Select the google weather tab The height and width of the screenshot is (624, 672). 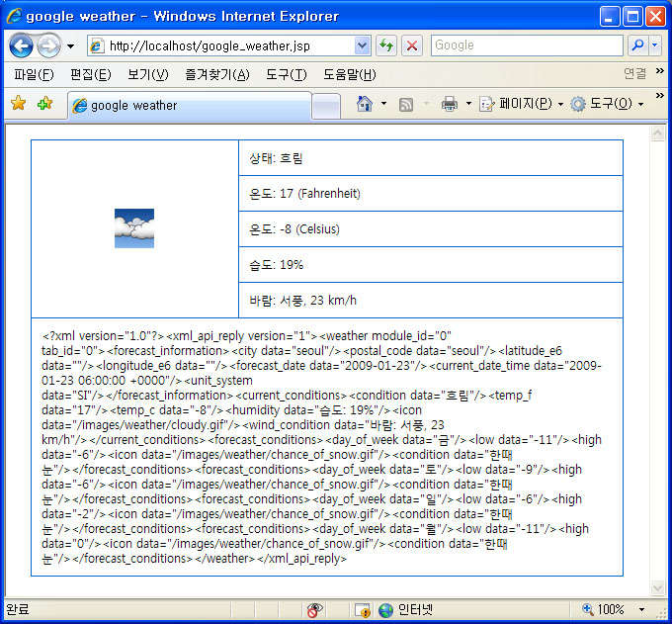point(189,106)
